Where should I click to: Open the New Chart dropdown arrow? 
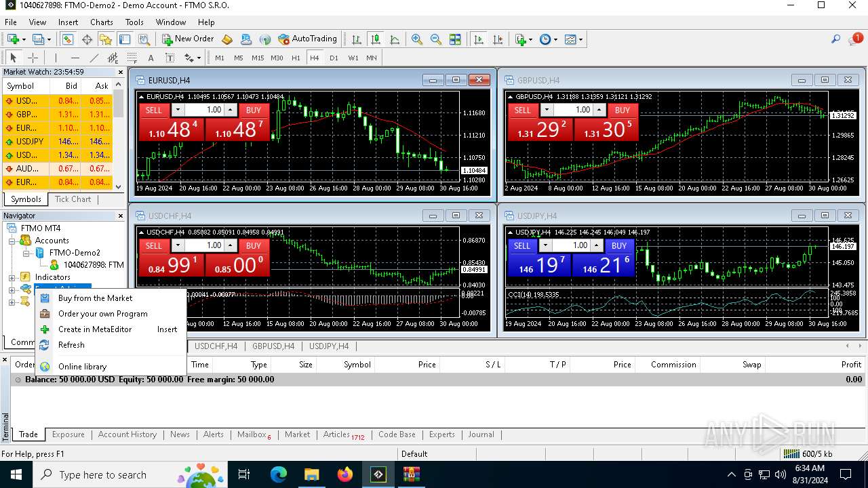pyautogui.click(x=24, y=39)
